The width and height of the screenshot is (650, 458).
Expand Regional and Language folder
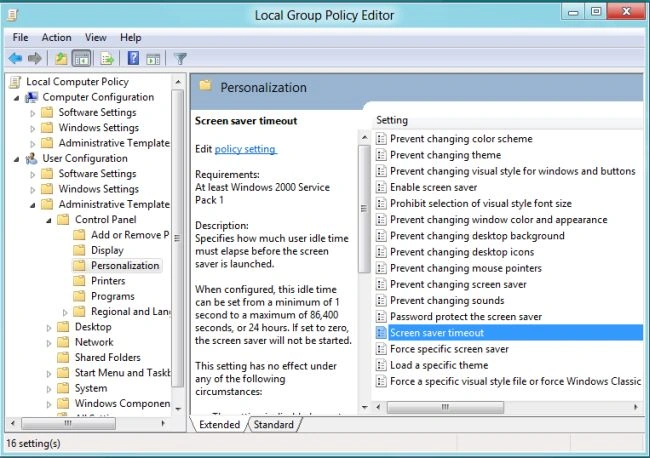tap(65, 312)
